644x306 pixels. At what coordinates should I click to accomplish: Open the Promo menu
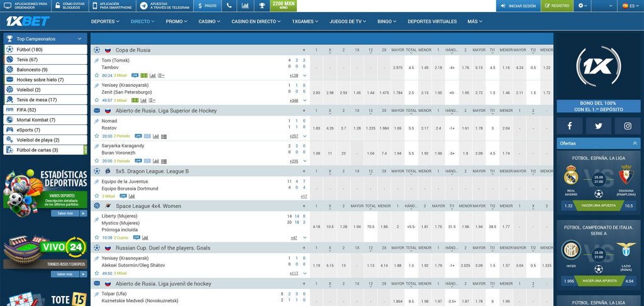tap(177, 21)
